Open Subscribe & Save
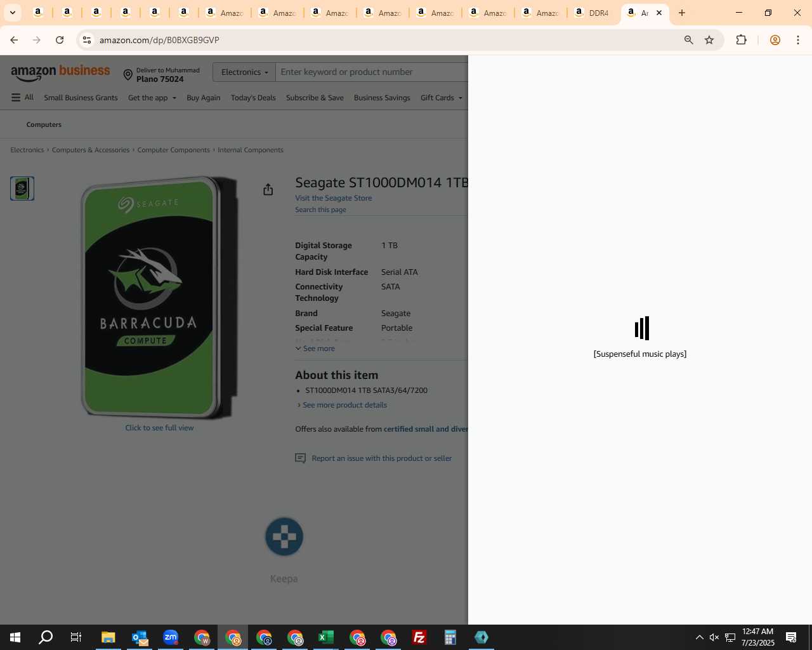Image resolution: width=812 pixels, height=650 pixels. click(315, 98)
